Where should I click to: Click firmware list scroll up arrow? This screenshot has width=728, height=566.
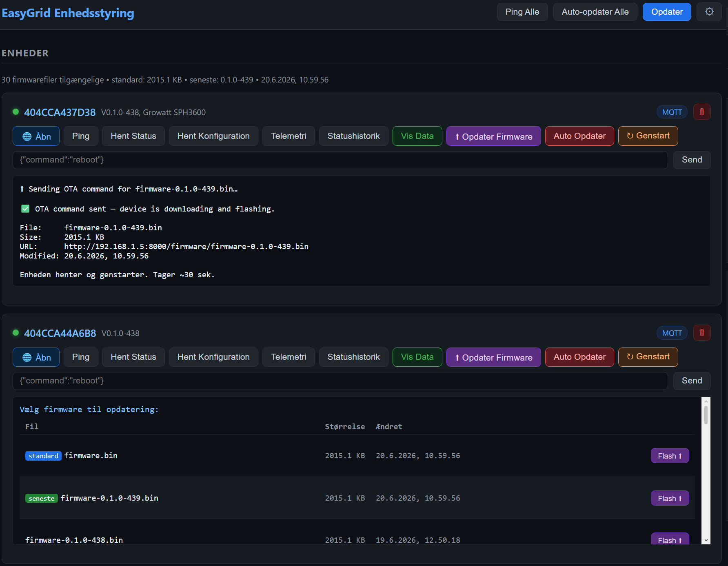[706, 401]
